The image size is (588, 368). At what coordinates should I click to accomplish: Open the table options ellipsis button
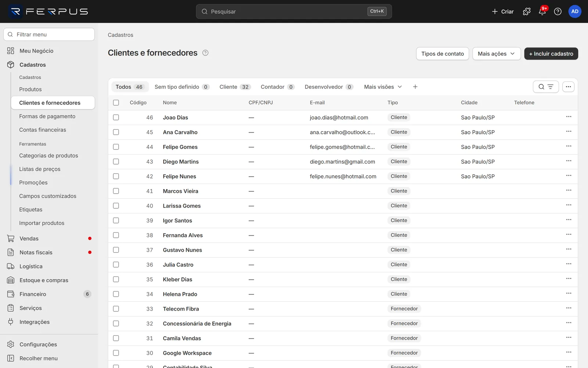click(x=568, y=87)
